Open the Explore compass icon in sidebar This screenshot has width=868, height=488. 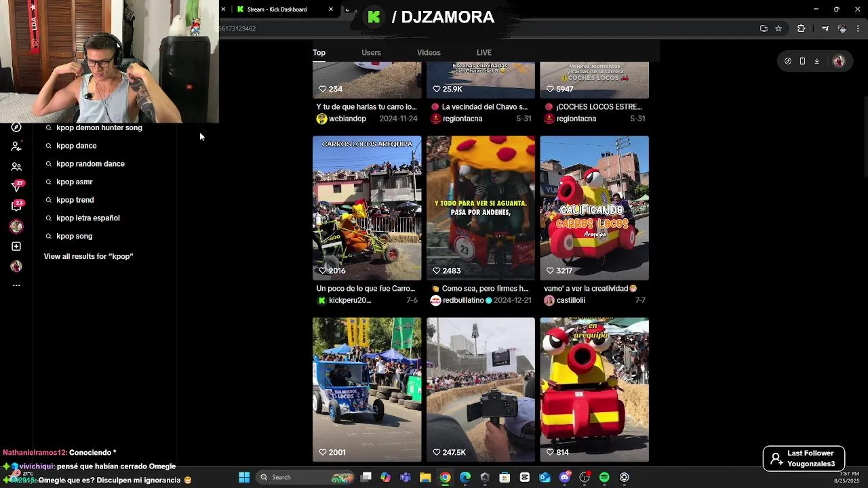click(x=16, y=127)
